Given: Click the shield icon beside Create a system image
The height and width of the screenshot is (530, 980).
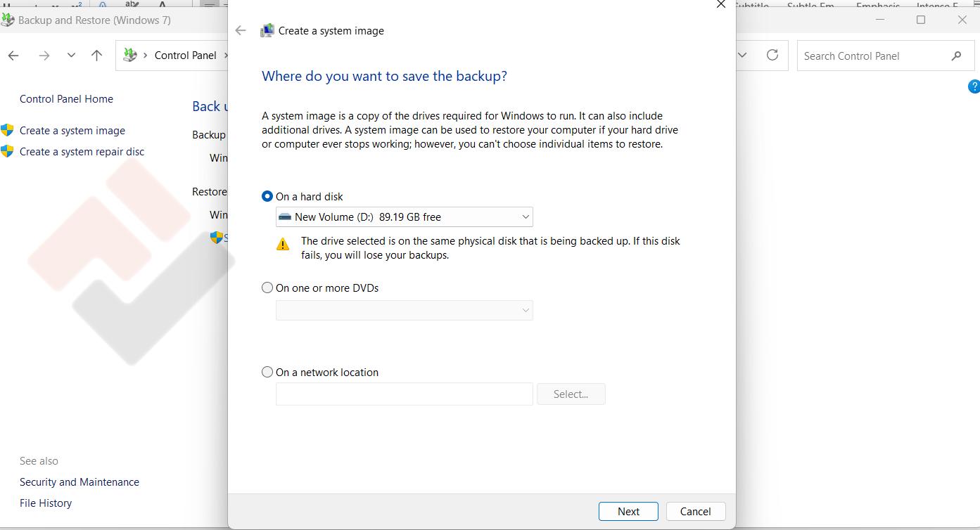Looking at the screenshot, I should coord(8,130).
